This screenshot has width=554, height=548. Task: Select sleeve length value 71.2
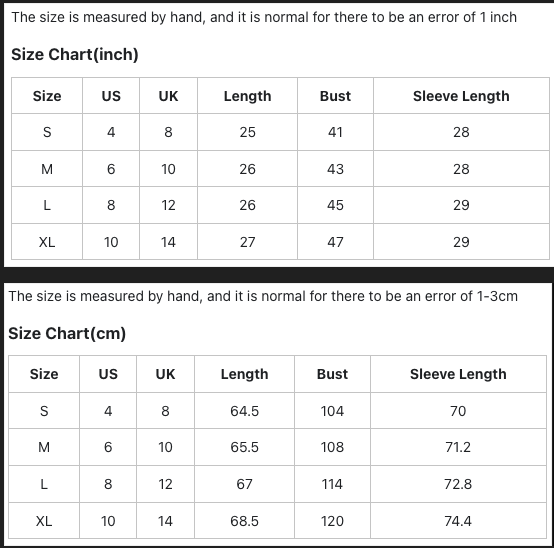[458, 447]
